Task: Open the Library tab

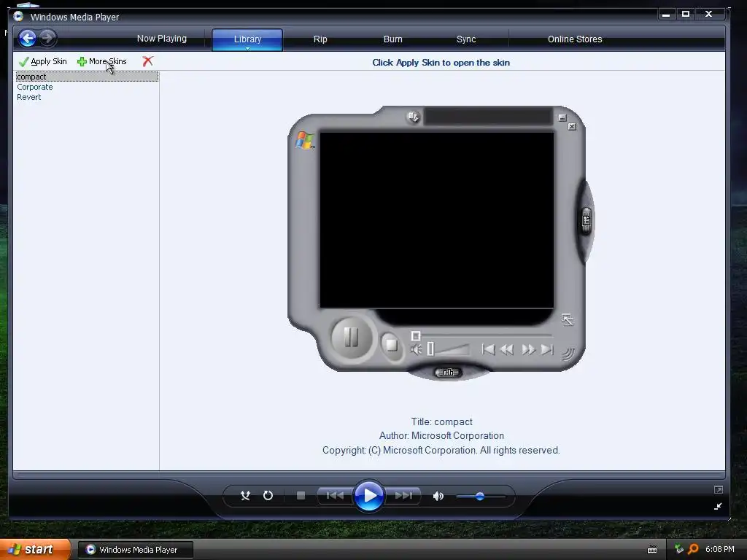Action: click(247, 38)
